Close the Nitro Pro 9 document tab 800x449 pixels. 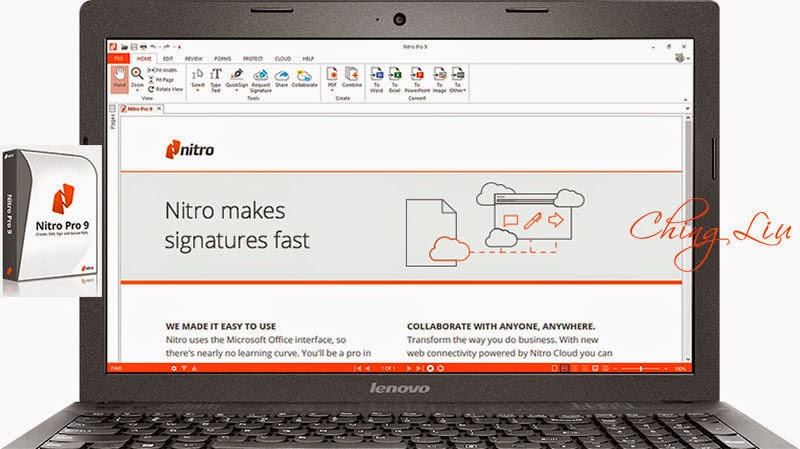[x=159, y=109]
